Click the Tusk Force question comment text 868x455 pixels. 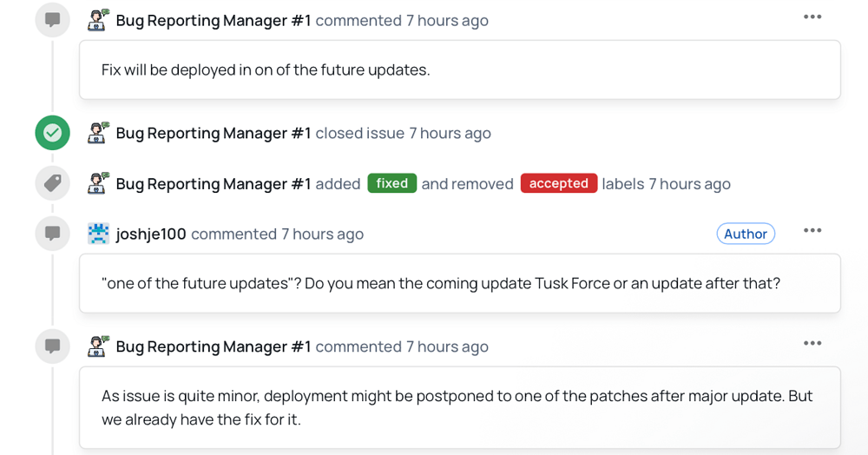click(x=441, y=283)
